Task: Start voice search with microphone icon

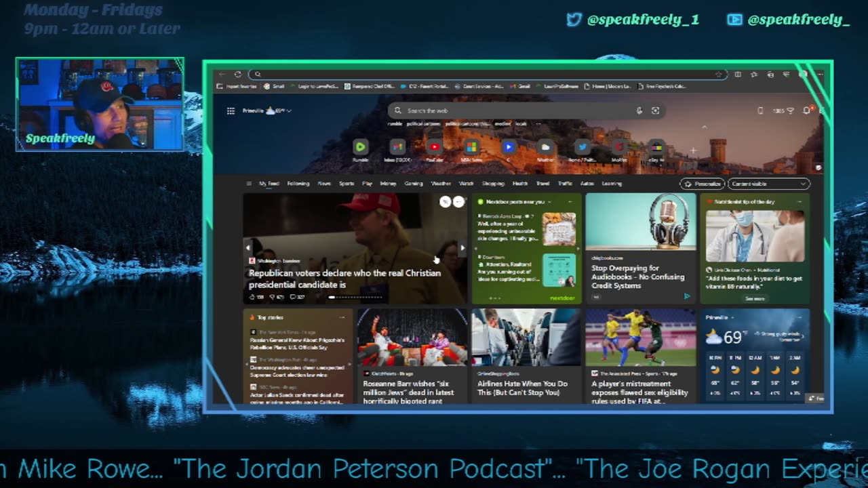Action: [639, 110]
